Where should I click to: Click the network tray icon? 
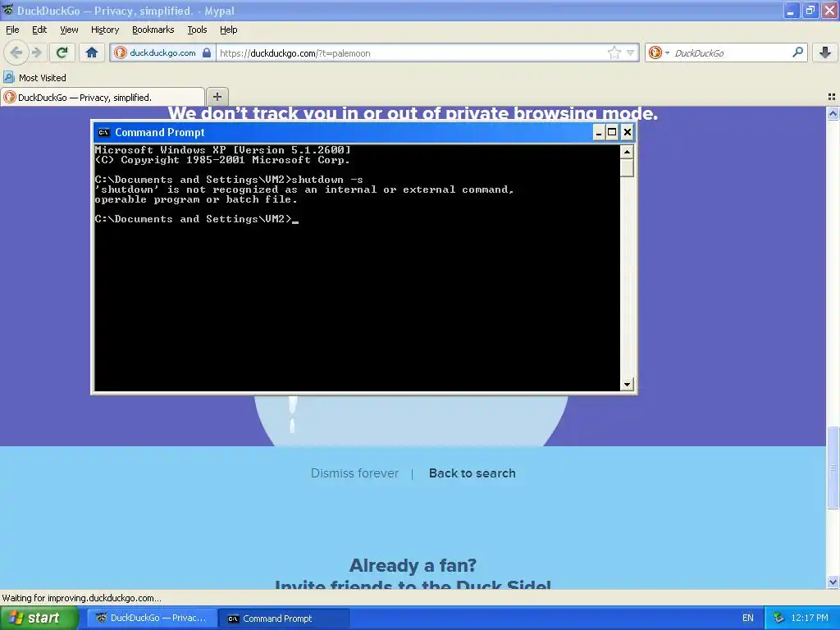(x=778, y=619)
